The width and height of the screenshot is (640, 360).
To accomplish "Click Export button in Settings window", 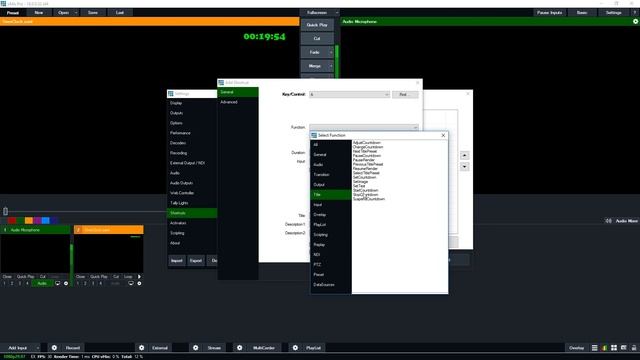I will coord(196,260).
